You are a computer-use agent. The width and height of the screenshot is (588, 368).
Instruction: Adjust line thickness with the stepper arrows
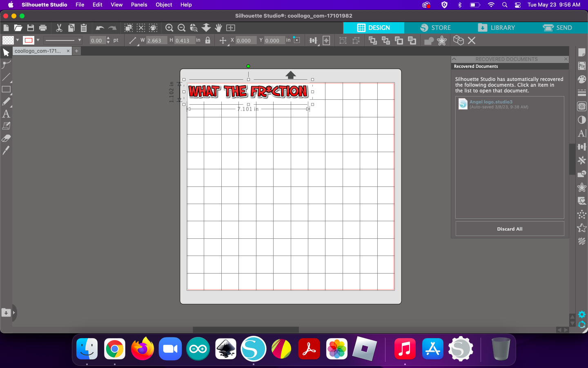click(x=108, y=40)
